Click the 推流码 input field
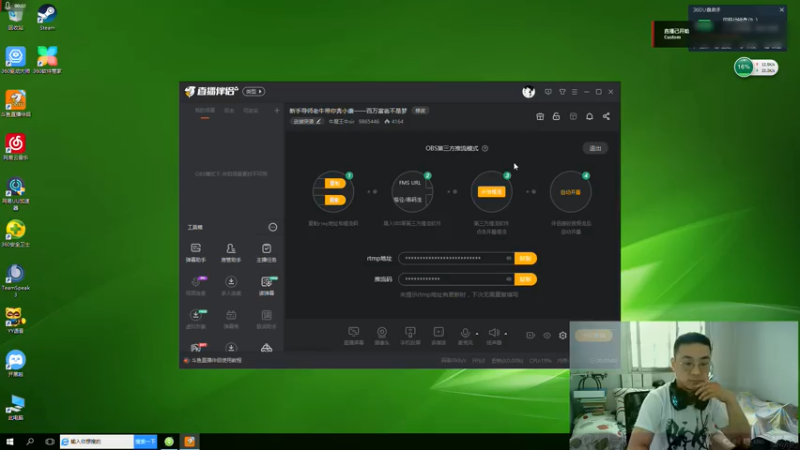The height and width of the screenshot is (450, 800). 455,279
